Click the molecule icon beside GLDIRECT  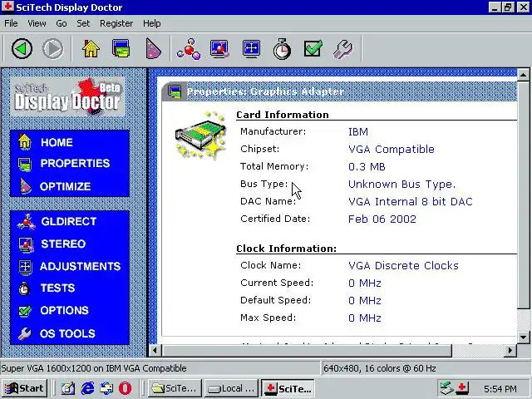tap(26, 222)
